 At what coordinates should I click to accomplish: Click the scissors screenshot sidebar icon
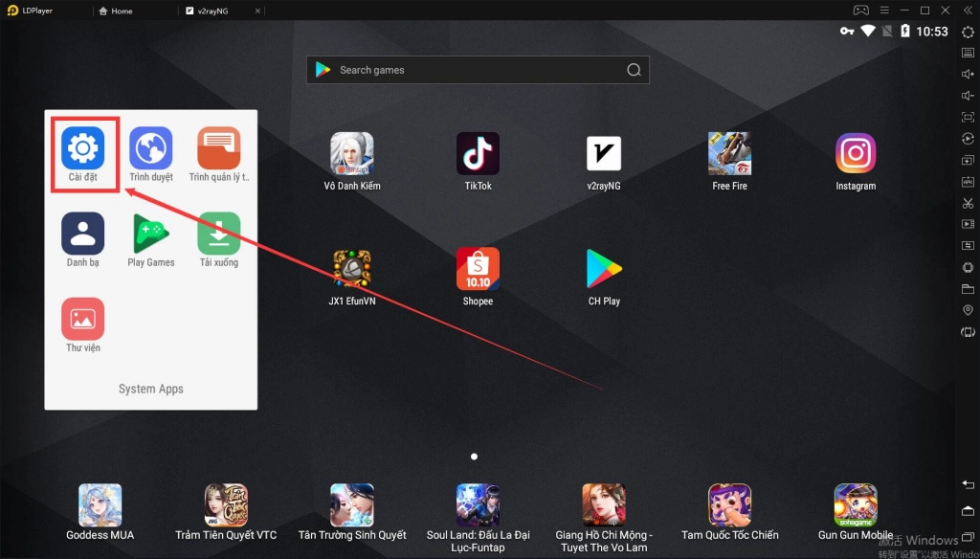click(x=968, y=203)
